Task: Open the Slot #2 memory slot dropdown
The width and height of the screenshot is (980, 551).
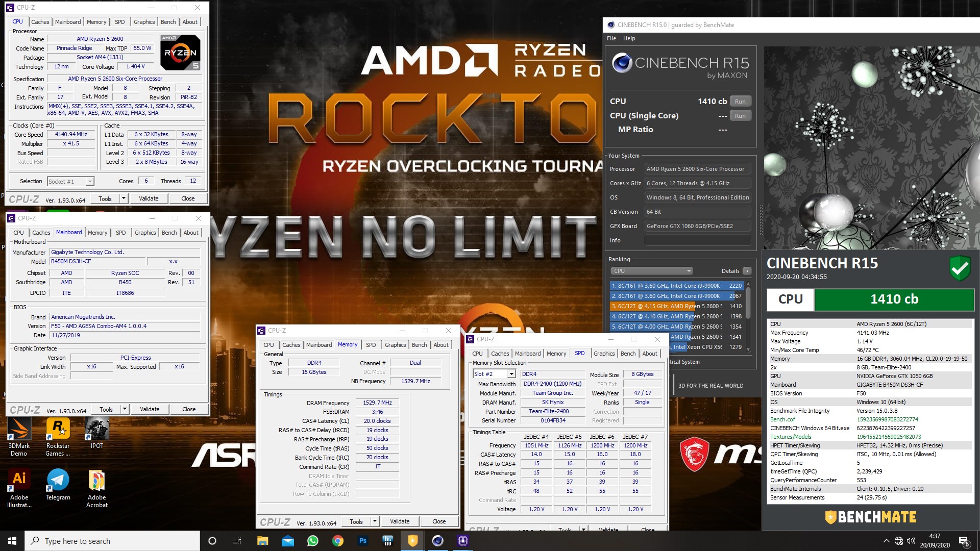Action: (x=494, y=374)
